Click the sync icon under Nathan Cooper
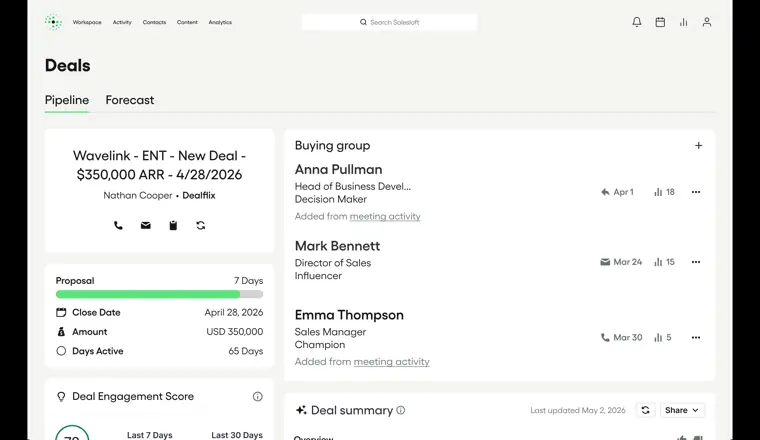The image size is (760, 440). pyautogui.click(x=201, y=225)
